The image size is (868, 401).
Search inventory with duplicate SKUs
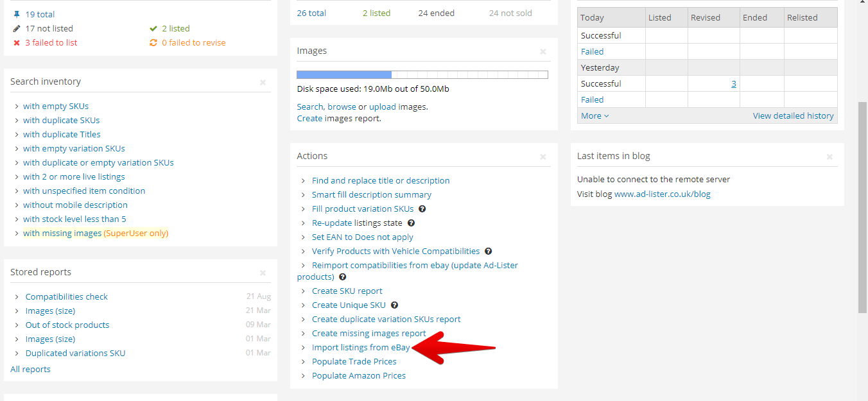pyautogui.click(x=61, y=121)
